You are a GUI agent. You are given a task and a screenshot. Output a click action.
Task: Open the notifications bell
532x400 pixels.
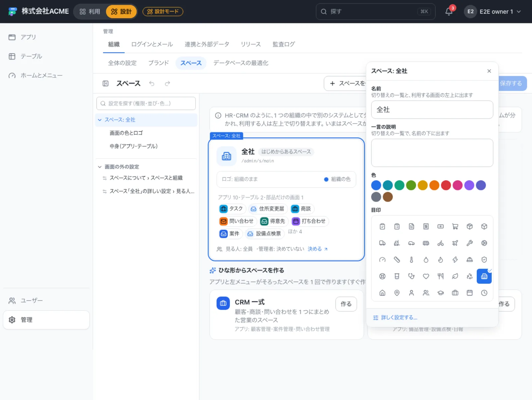coord(449,12)
